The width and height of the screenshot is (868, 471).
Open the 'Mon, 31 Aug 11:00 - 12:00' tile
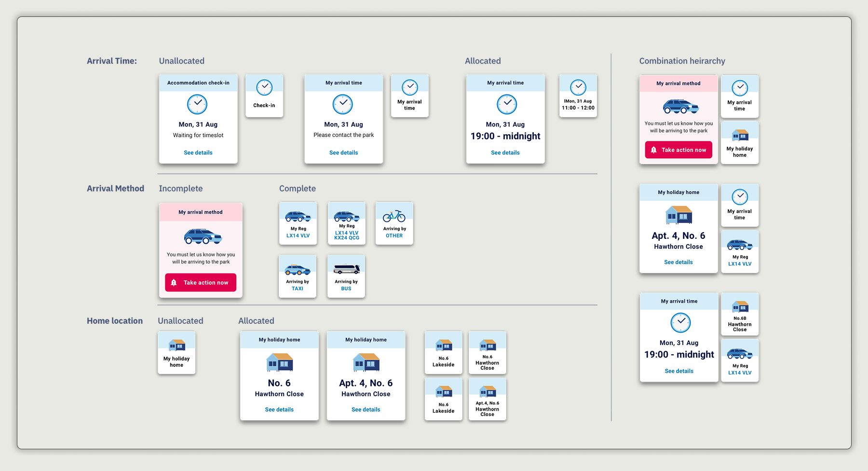click(x=578, y=96)
